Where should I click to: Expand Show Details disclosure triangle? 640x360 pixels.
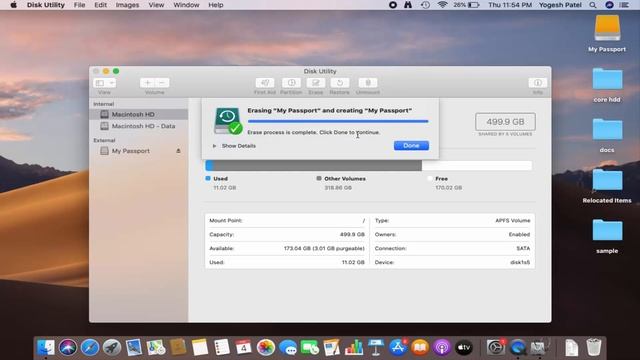[214, 146]
